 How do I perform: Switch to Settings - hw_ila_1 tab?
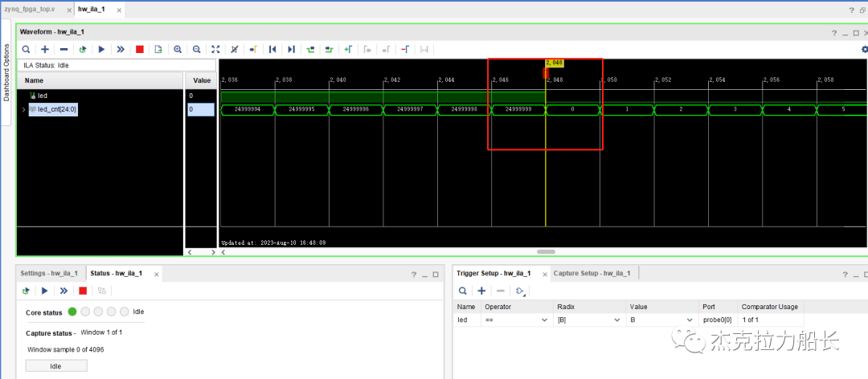pyautogui.click(x=49, y=273)
